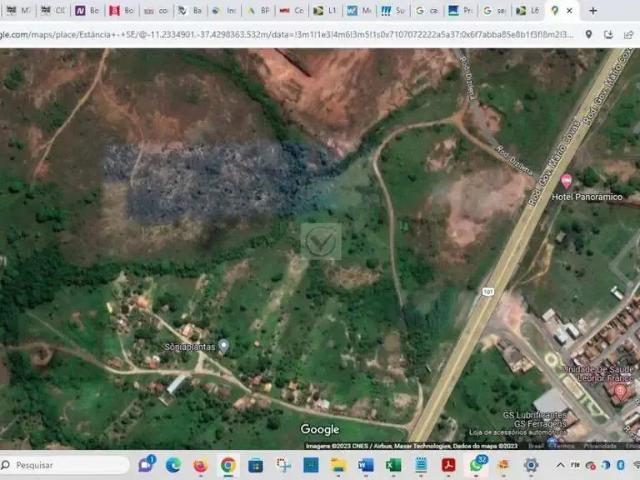
Task: Click the Unidade de Saúde Leonor Franco pin
Action: [x=620, y=392]
